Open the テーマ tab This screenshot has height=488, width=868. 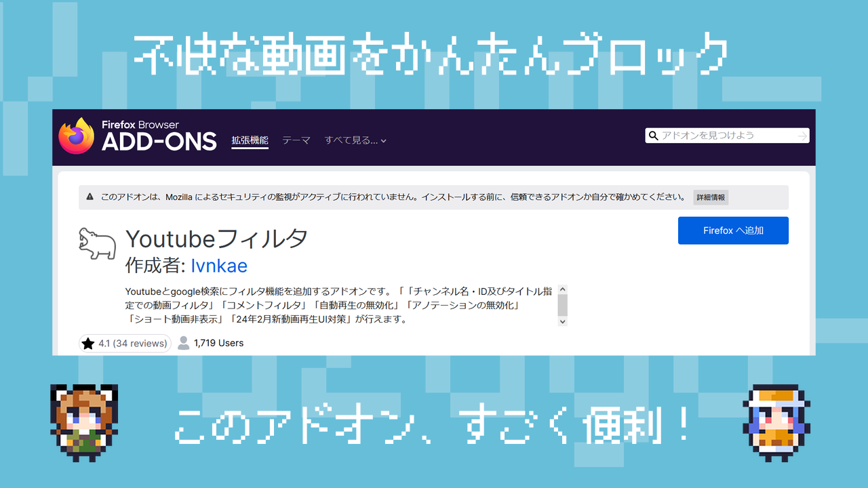[x=296, y=140]
